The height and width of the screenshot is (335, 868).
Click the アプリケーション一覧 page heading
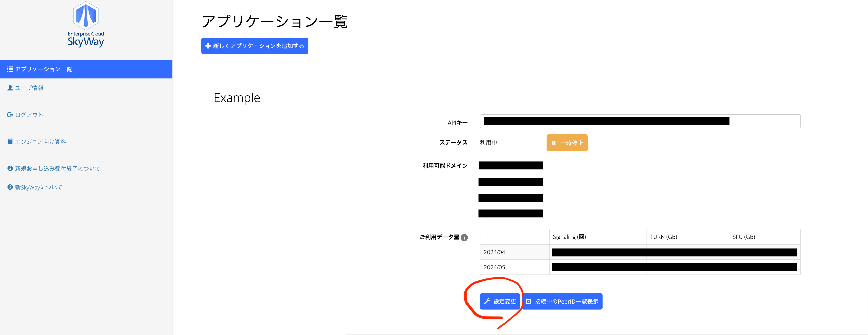point(275,22)
